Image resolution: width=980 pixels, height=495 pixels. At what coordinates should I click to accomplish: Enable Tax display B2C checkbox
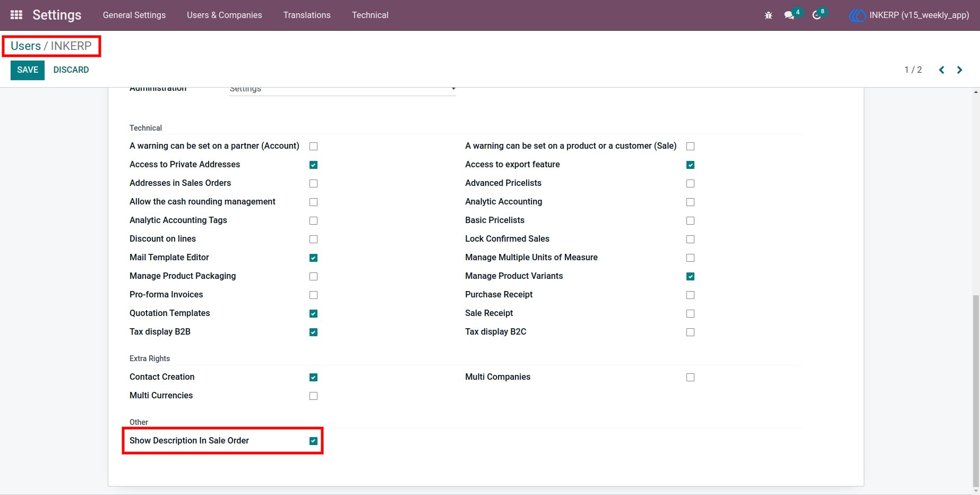coord(690,332)
